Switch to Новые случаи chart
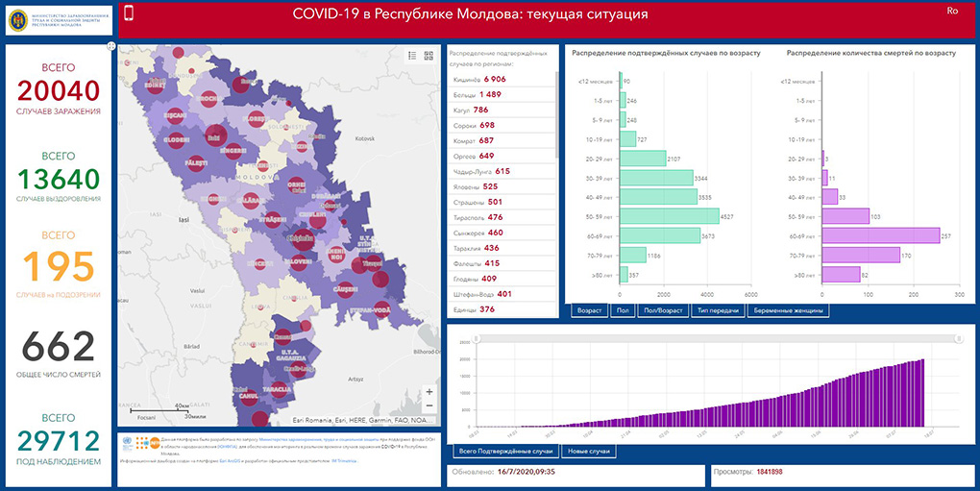Screen dimensions: 980x491 point(588,451)
